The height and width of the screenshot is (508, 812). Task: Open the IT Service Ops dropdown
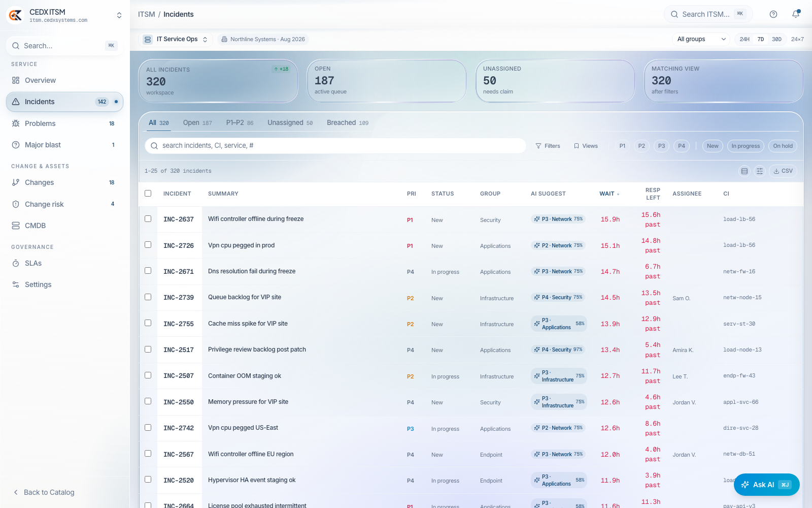point(176,39)
